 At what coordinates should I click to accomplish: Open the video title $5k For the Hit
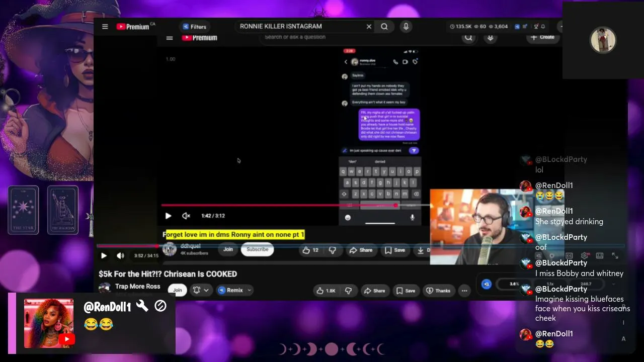pyautogui.click(x=168, y=274)
